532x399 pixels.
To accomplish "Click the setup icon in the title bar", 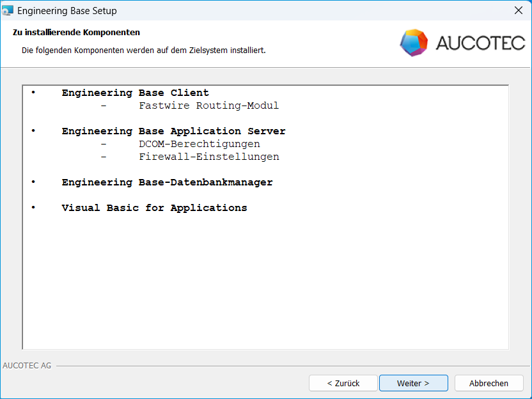I will point(8,11).
